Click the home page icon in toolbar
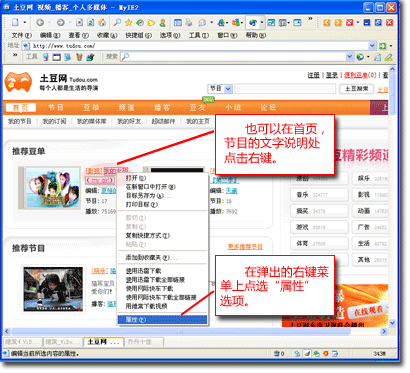The height and width of the screenshot is (373, 410). click(x=102, y=23)
